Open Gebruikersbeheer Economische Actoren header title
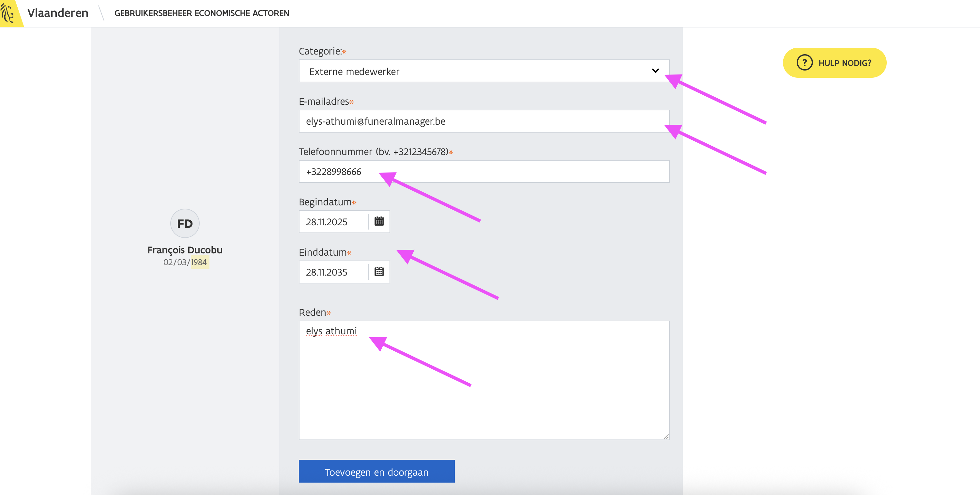980x495 pixels. (x=202, y=13)
